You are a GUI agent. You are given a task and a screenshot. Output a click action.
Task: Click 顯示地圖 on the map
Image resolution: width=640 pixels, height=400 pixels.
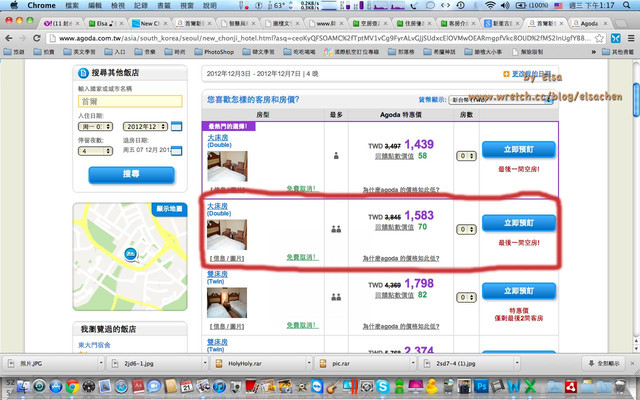(169, 209)
